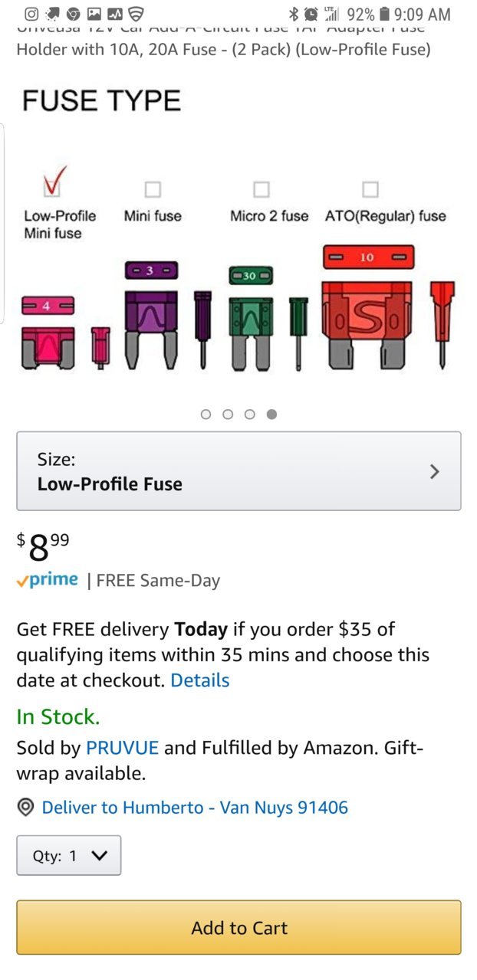Tap the battery indicator icon
Image resolution: width=477 pixels, height=980 pixels.
(385, 14)
